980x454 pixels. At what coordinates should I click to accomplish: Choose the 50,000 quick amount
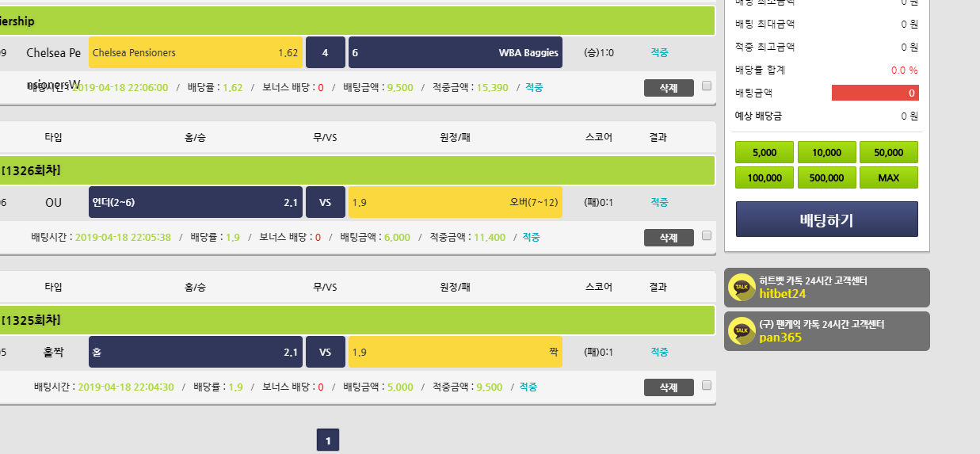click(x=888, y=152)
